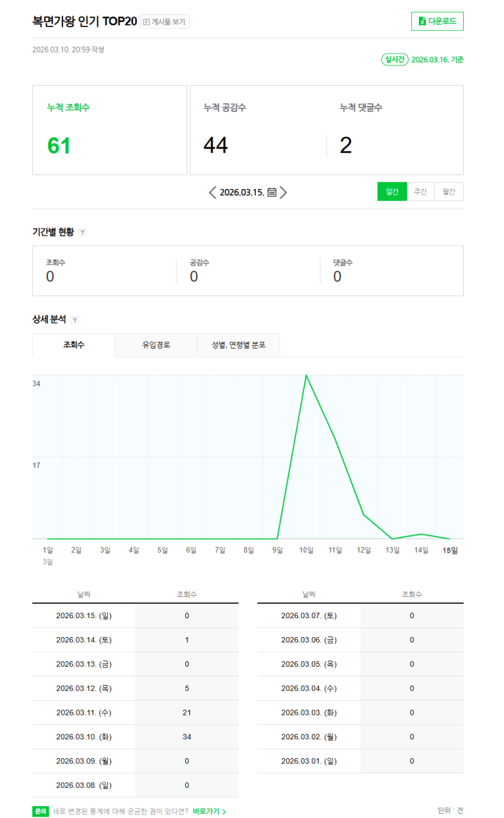This screenshot has height=818, width=504.
Task: Select the 조회수 analysis tab
Action: point(74,345)
